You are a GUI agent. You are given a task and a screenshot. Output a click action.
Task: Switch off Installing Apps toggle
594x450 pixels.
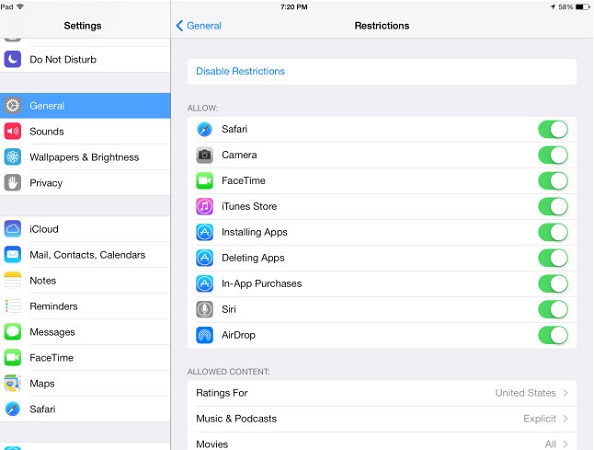553,232
